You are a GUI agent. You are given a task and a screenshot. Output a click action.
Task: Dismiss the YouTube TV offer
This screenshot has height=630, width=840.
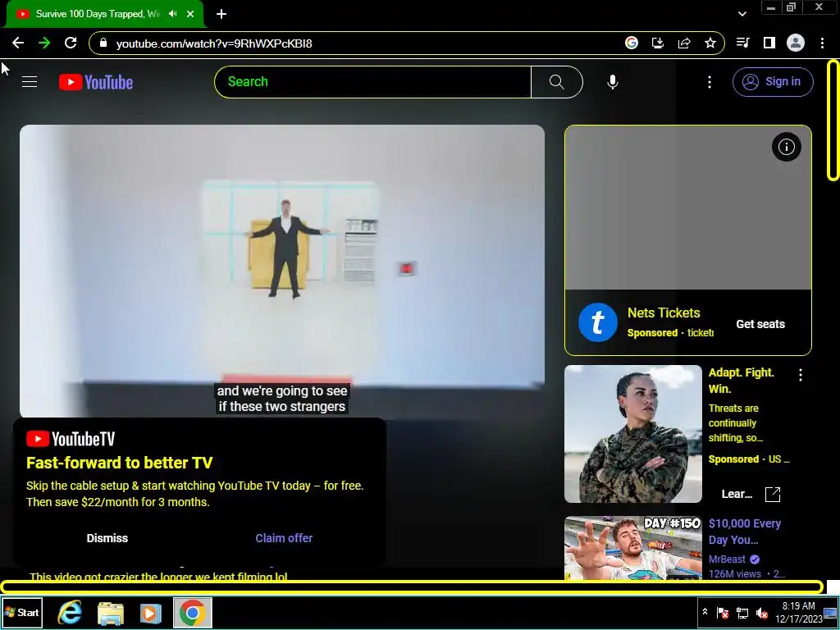tap(107, 538)
